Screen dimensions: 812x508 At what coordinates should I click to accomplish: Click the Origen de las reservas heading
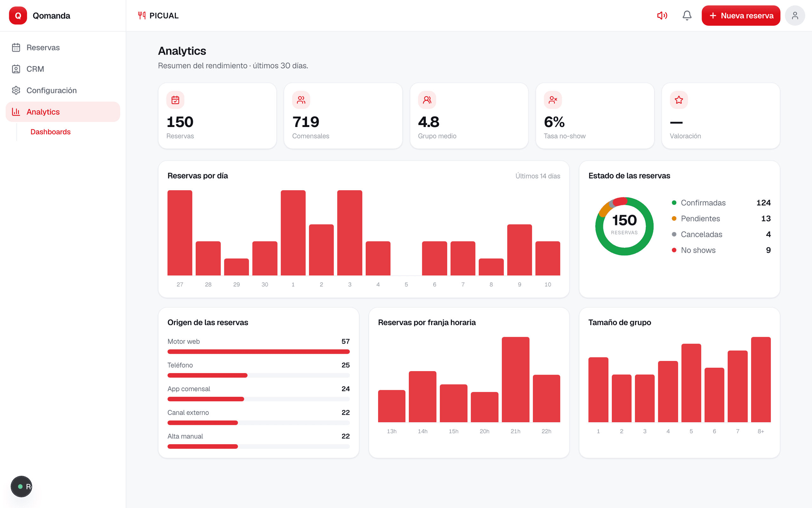tap(208, 323)
